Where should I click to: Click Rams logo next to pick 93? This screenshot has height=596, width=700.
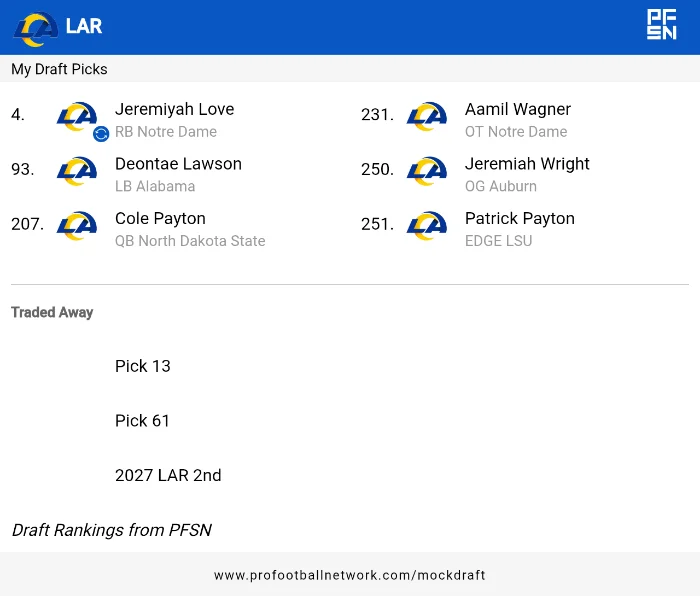pos(77,171)
